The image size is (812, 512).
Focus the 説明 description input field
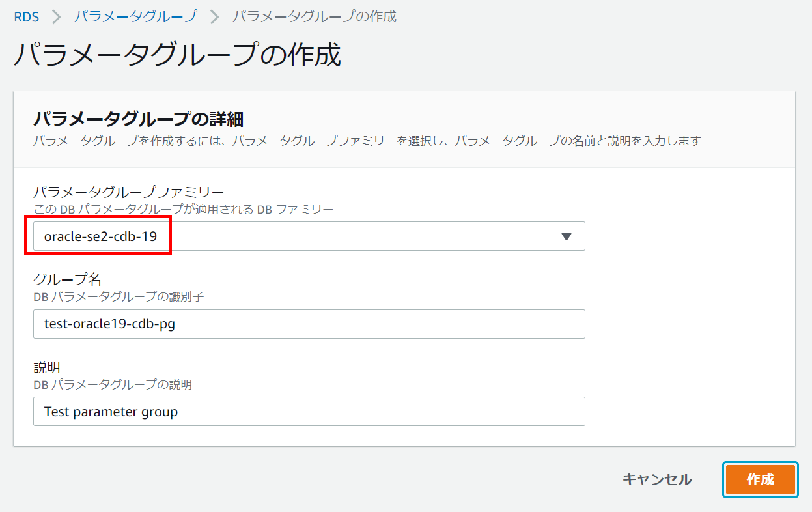(309, 412)
